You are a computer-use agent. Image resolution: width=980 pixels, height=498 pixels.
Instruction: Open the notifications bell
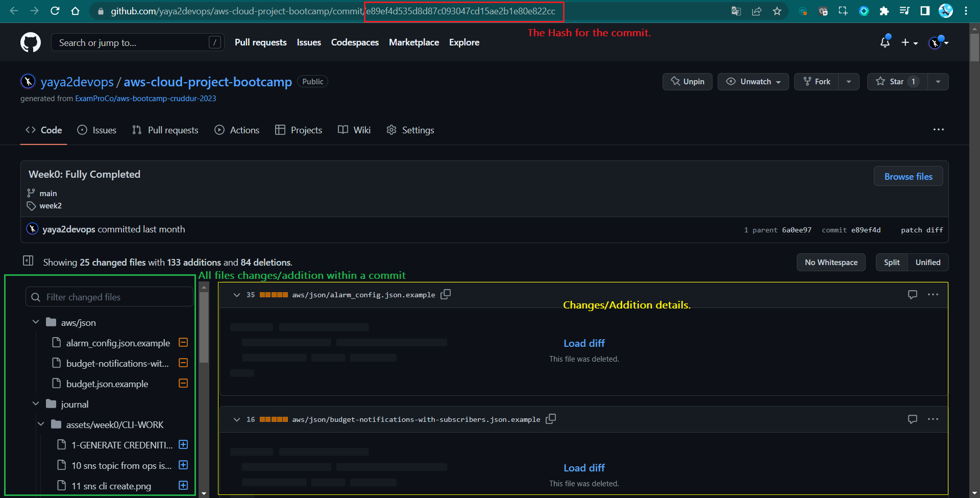coord(885,42)
